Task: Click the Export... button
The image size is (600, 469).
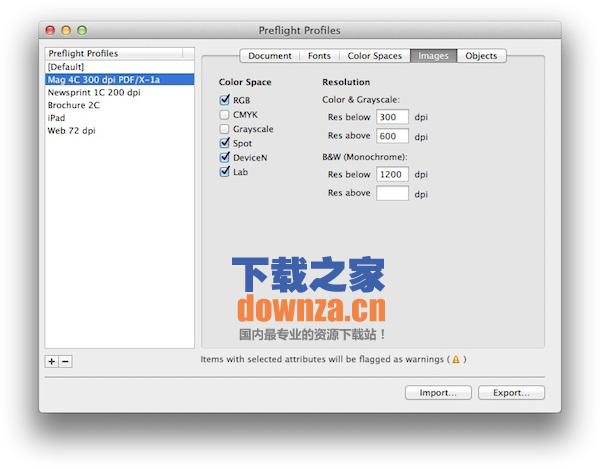Action: click(x=511, y=393)
